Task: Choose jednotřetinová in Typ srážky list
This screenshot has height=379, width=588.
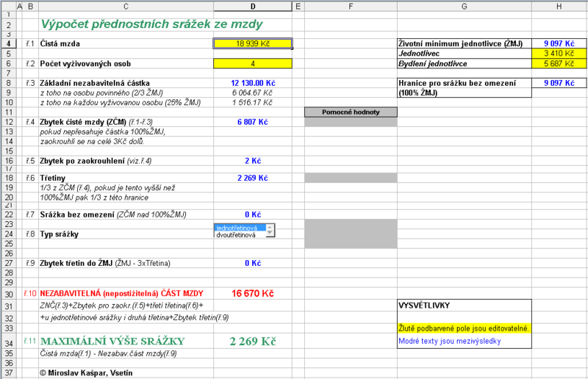Action: tap(240, 228)
